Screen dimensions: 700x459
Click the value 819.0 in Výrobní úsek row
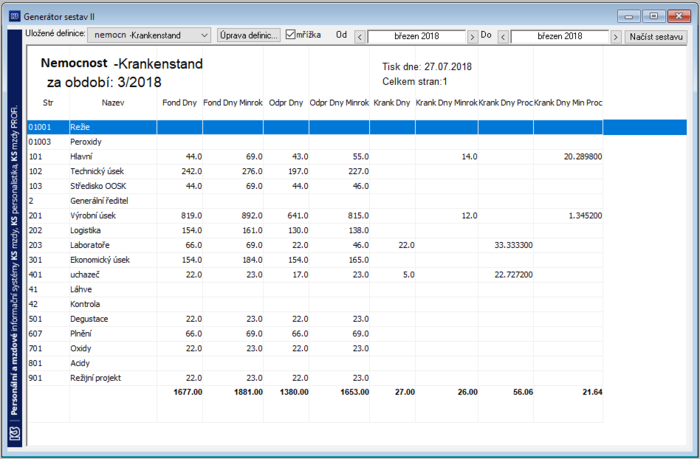point(192,216)
